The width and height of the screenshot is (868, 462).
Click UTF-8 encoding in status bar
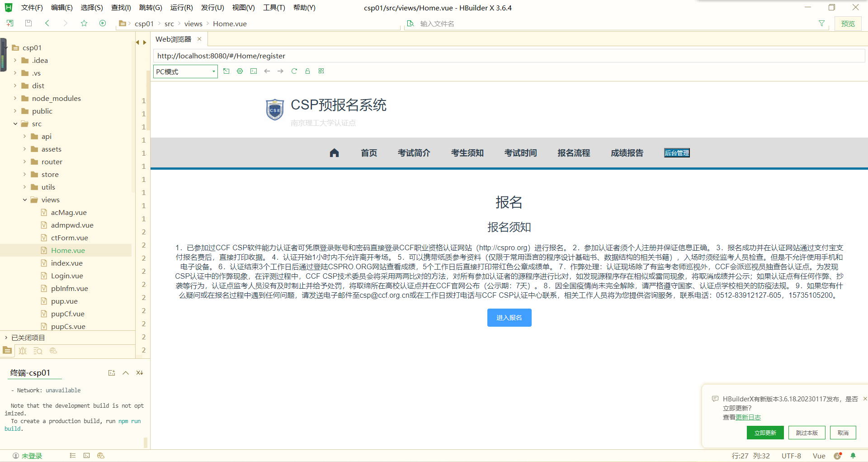(791, 456)
